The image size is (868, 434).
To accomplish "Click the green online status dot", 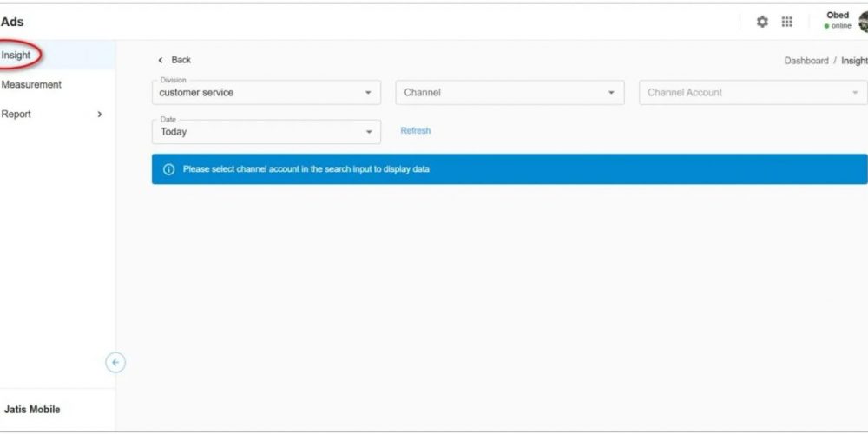I will 827,26.
